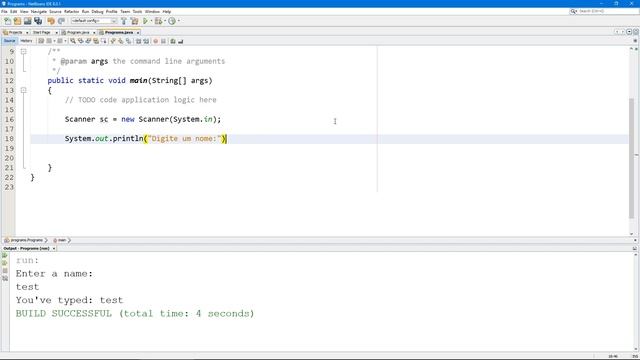Click the Find Selection magnifier icon

point(73,41)
